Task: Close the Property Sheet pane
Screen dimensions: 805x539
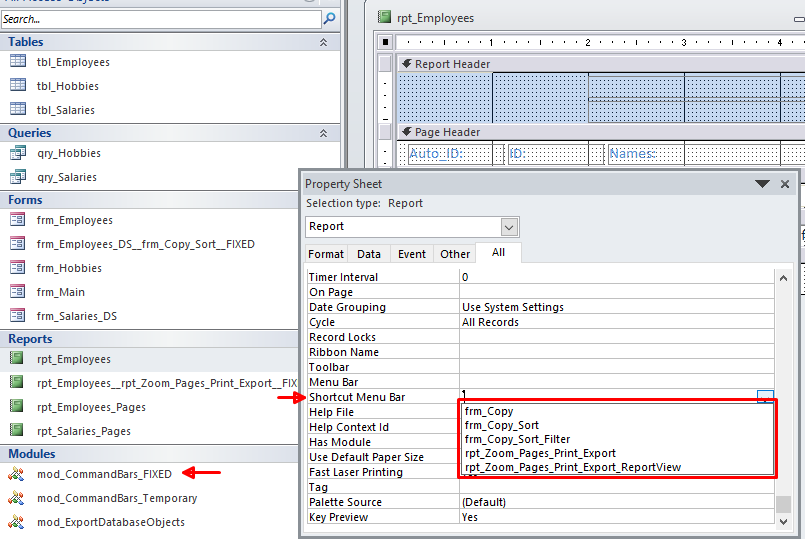Action: coord(785,184)
